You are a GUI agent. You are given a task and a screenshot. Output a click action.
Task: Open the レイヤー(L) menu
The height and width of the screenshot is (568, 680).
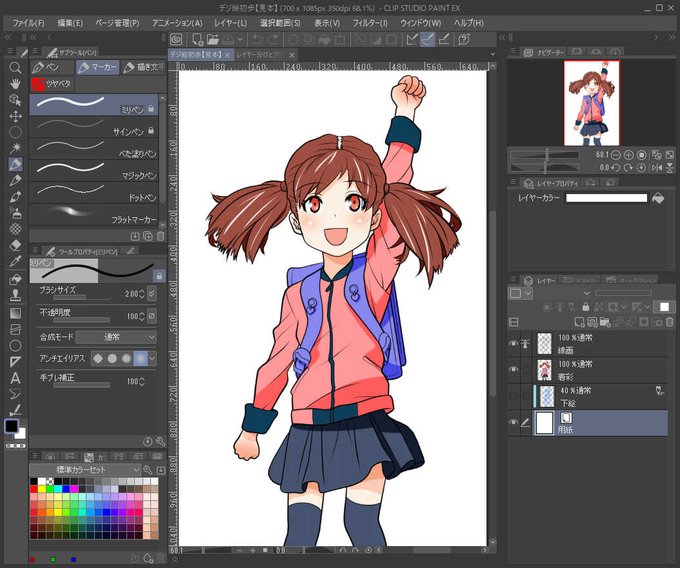tap(230, 23)
